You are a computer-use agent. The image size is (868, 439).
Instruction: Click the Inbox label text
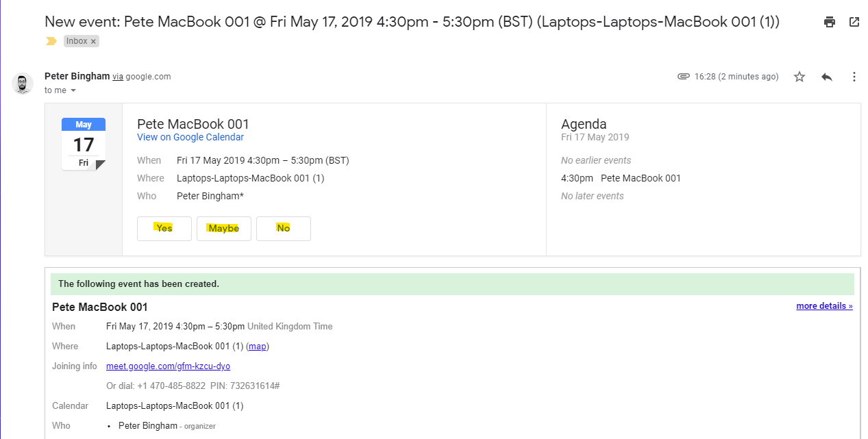75,40
